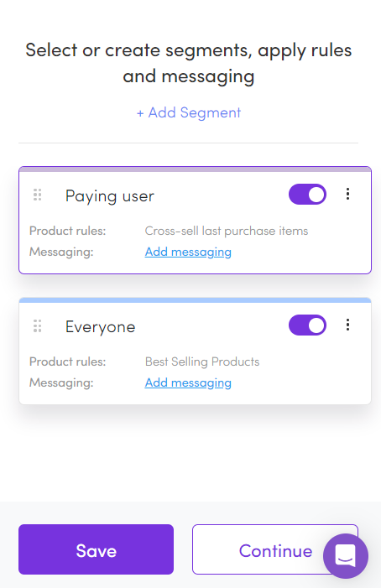
Task: Select the Everyone segment title
Action: (x=100, y=327)
